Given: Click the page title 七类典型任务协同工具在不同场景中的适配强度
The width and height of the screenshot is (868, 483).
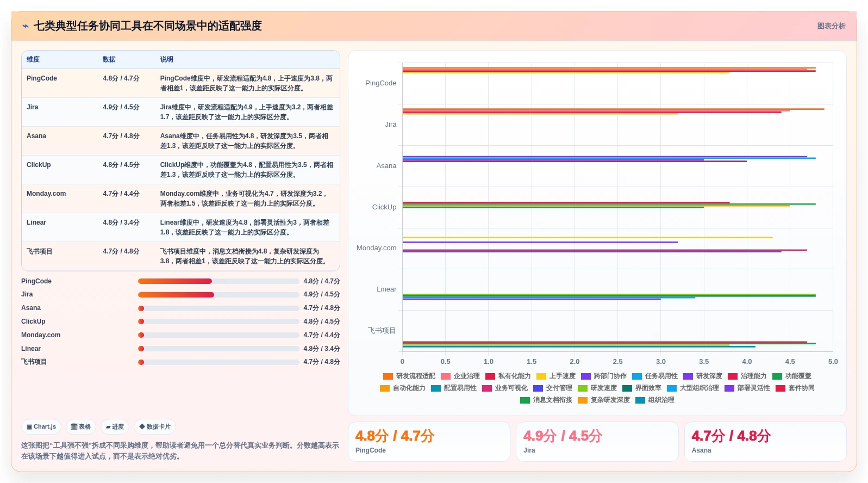Looking at the screenshot, I should pyautogui.click(x=148, y=26).
